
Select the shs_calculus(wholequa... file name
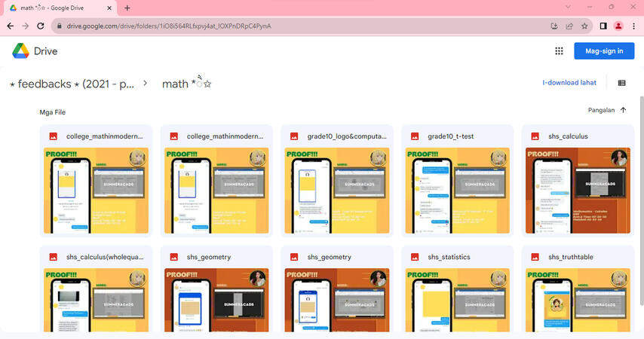tap(105, 257)
